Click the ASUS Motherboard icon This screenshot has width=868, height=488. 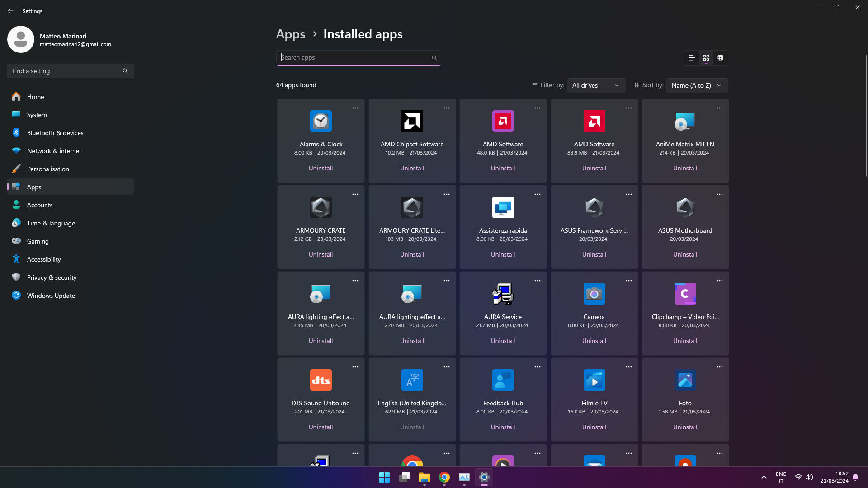point(685,207)
